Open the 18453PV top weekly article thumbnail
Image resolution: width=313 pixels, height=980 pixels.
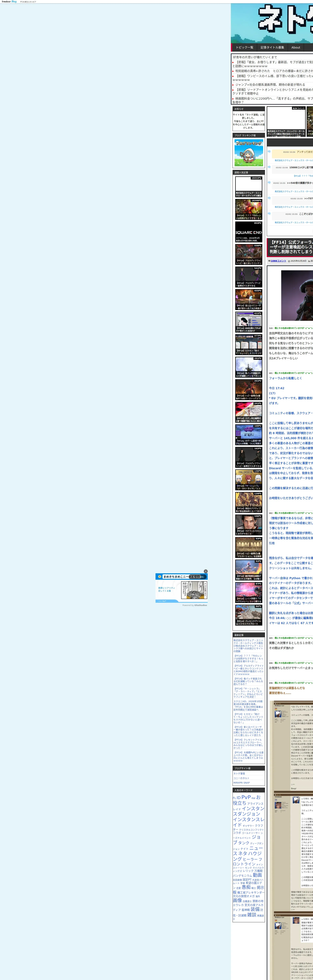(248, 187)
